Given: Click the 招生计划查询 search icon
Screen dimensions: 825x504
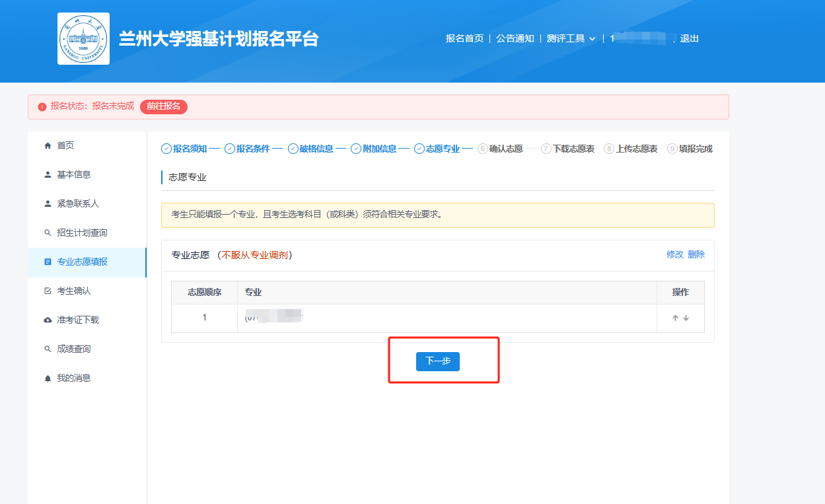Looking at the screenshot, I should 48,233.
